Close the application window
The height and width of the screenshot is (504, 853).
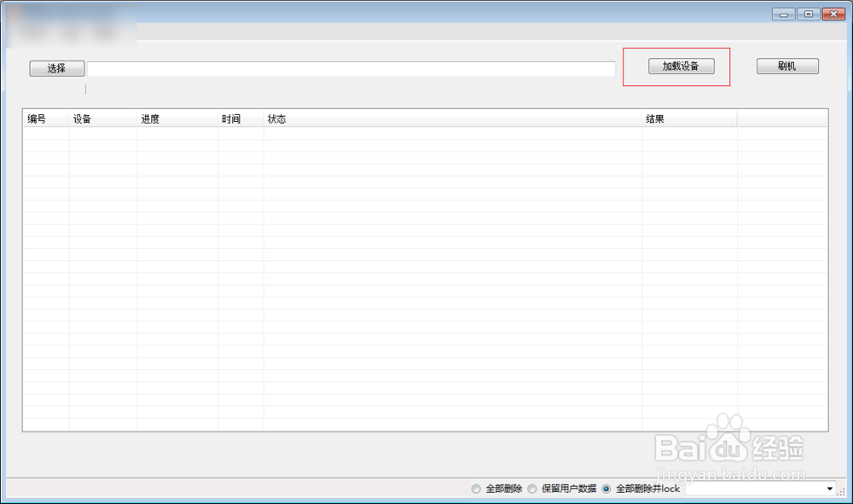[833, 14]
